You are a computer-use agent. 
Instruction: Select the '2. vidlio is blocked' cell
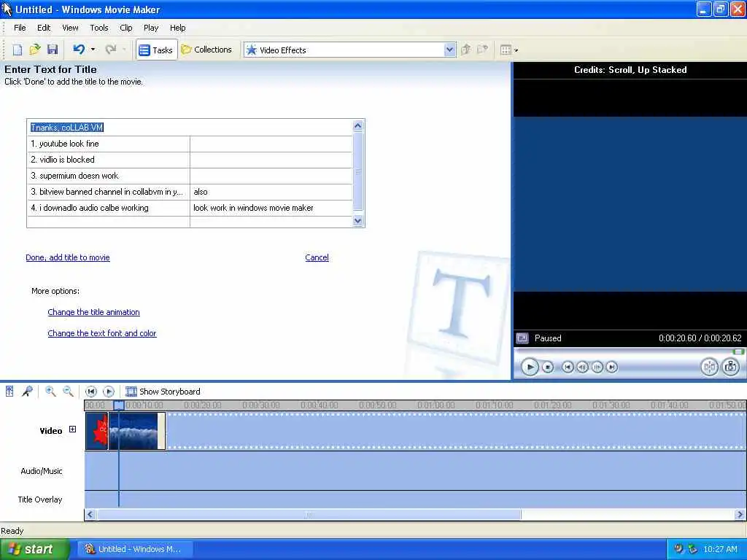tap(109, 160)
